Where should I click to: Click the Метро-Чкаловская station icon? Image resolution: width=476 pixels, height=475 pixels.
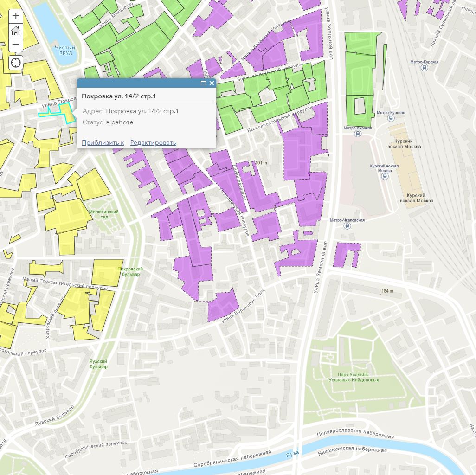click(347, 226)
